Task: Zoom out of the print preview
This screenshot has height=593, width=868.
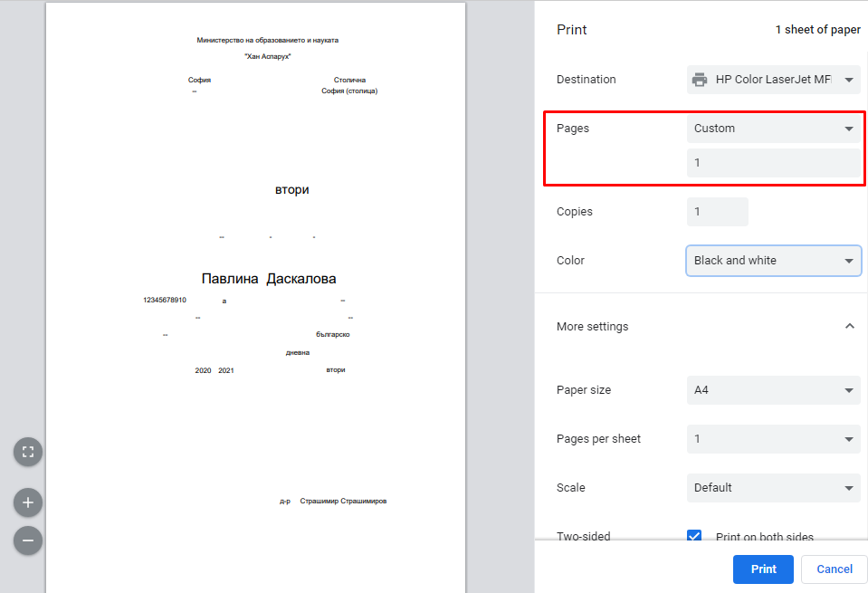Action: [x=27, y=540]
